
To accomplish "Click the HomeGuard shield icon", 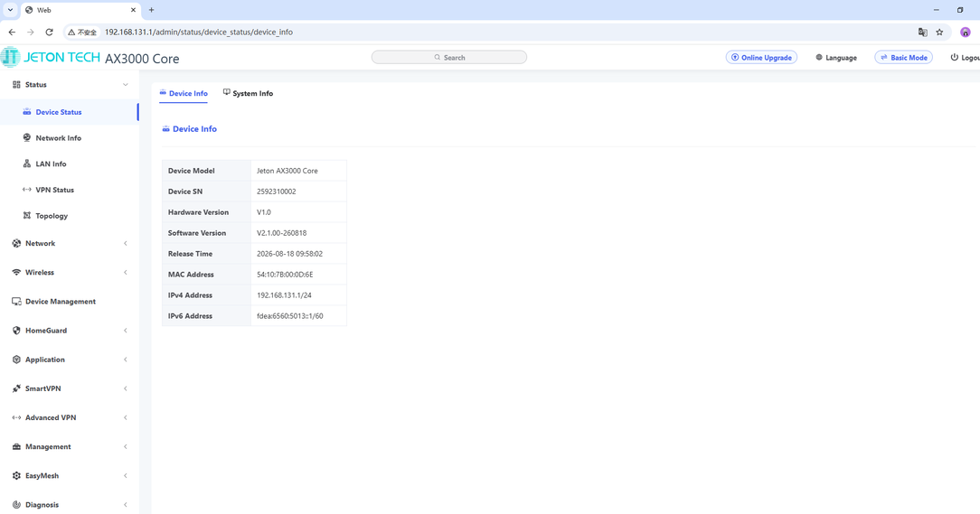I will point(16,331).
